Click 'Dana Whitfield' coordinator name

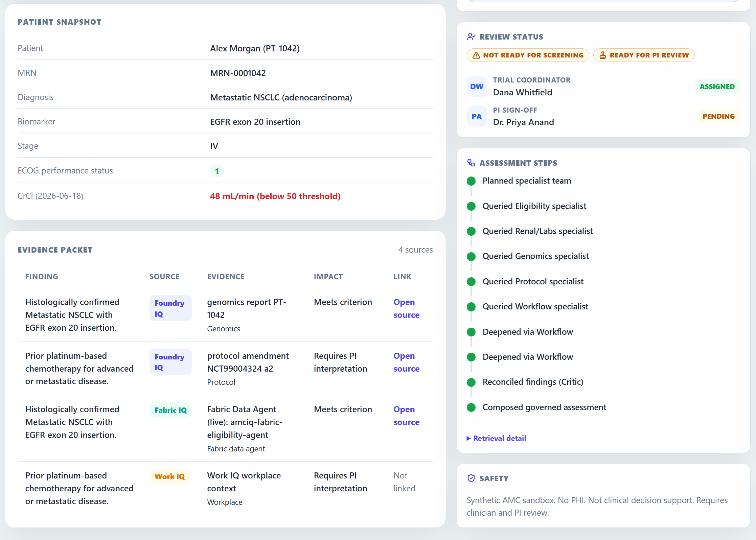tap(522, 92)
